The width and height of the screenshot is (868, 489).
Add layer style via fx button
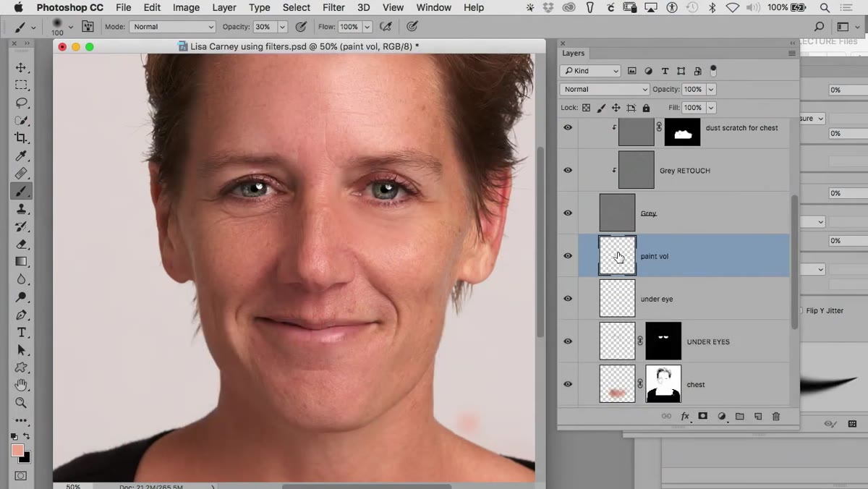(685, 417)
